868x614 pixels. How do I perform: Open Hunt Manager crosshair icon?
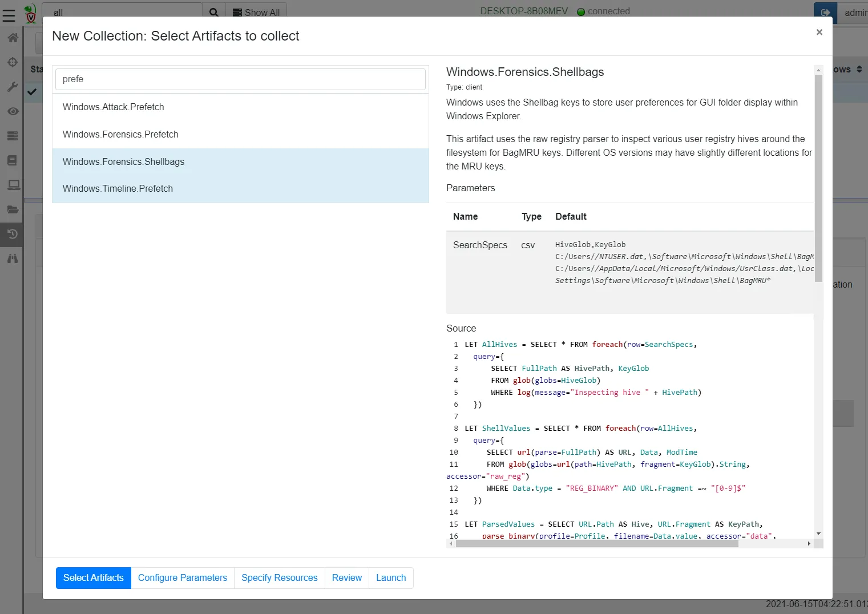tap(12, 62)
